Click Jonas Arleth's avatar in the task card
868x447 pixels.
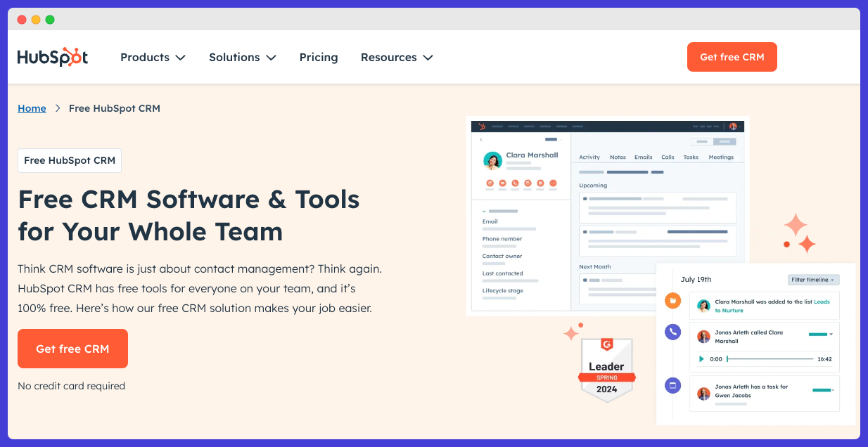coord(703,394)
